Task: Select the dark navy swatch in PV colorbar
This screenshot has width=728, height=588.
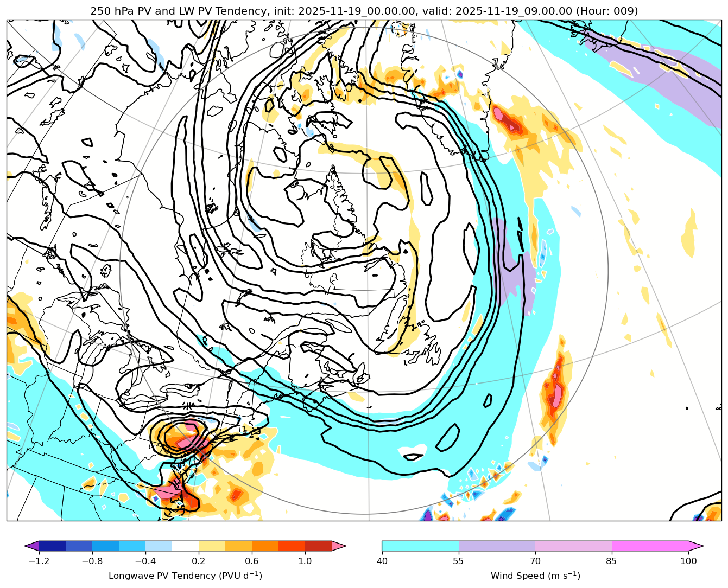Action: pyautogui.click(x=52, y=546)
